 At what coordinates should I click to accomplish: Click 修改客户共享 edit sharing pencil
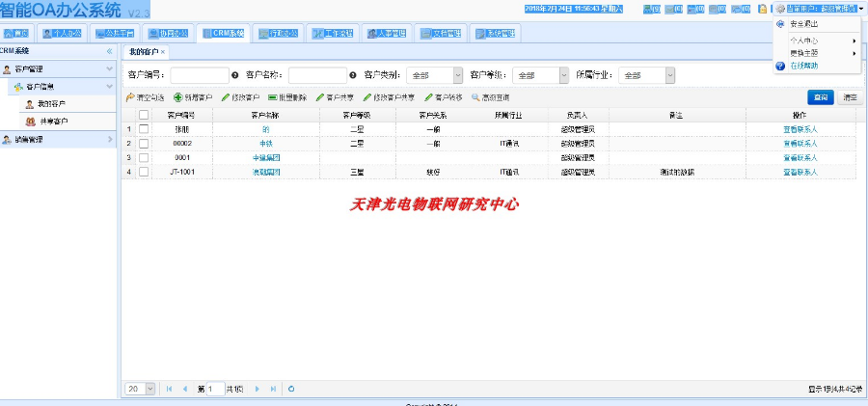367,97
